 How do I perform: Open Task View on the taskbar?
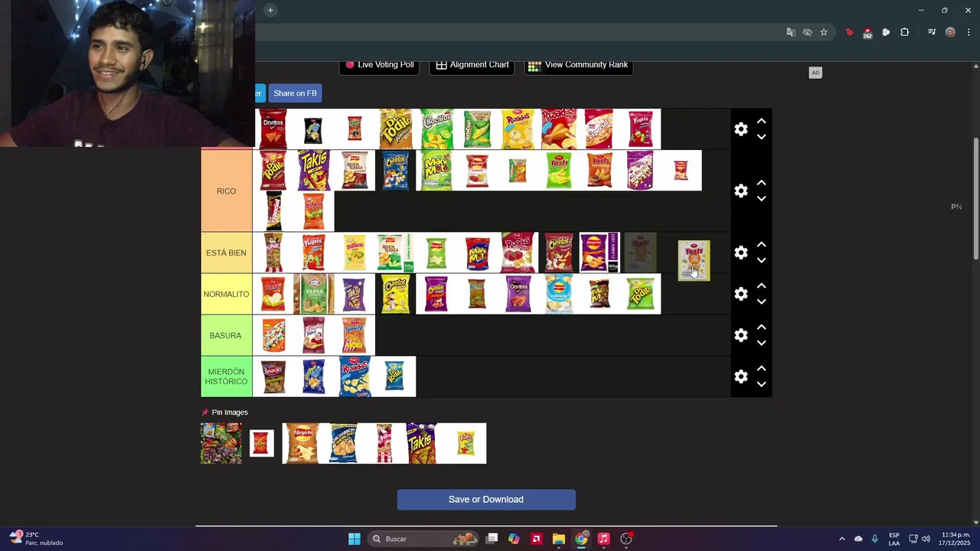point(492,539)
